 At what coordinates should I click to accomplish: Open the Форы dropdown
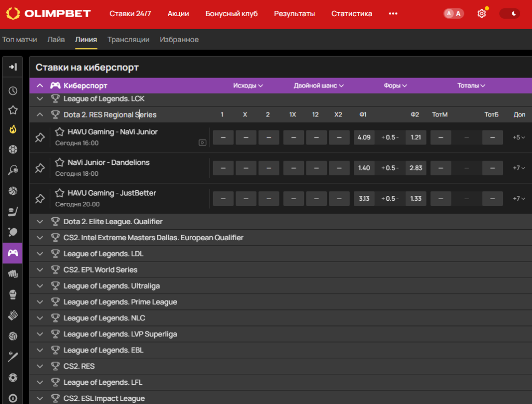[x=395, y=86]
